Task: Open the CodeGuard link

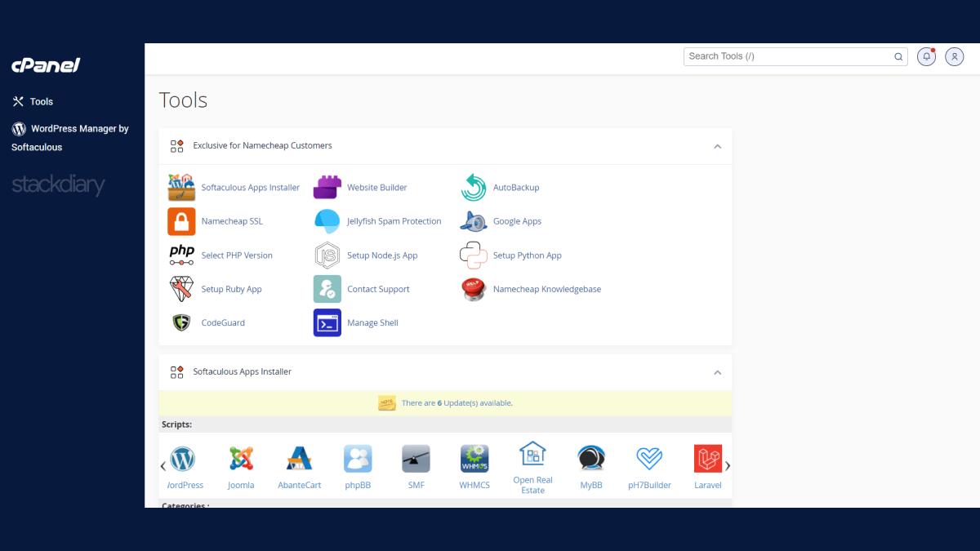Action: point(223,323)
